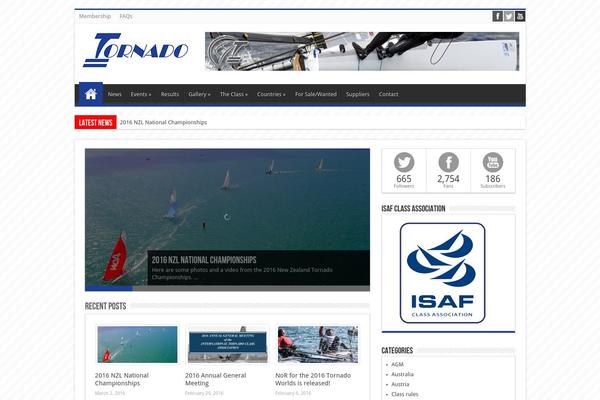Open the Membership link
The height and width of the screenshot is (400, 600).
pos(95,16)
